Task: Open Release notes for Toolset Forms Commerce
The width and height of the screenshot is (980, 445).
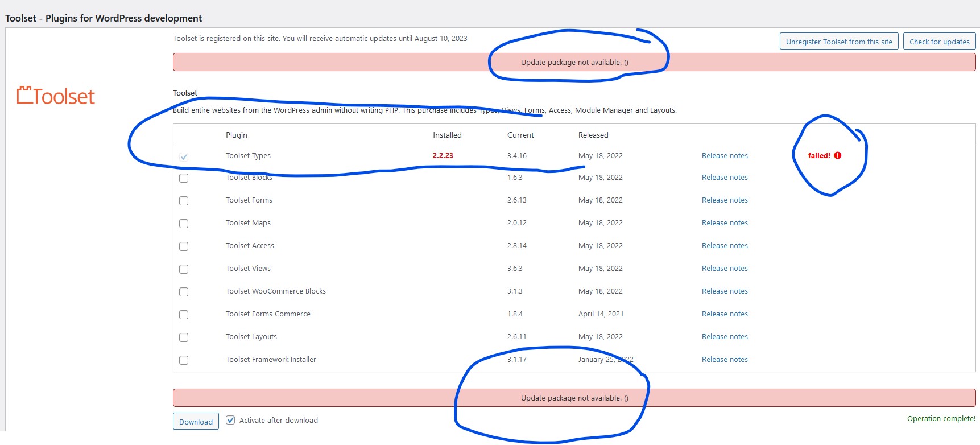Action: pos(725,314)
